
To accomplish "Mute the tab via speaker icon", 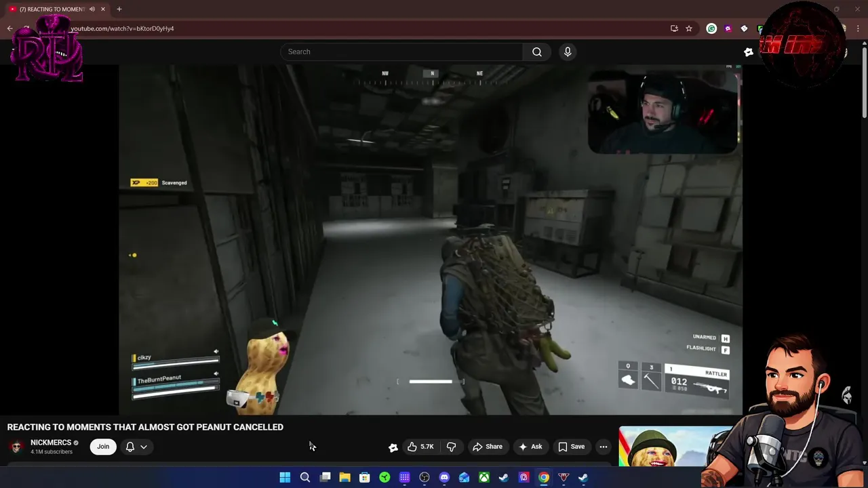I will (92, 9).
